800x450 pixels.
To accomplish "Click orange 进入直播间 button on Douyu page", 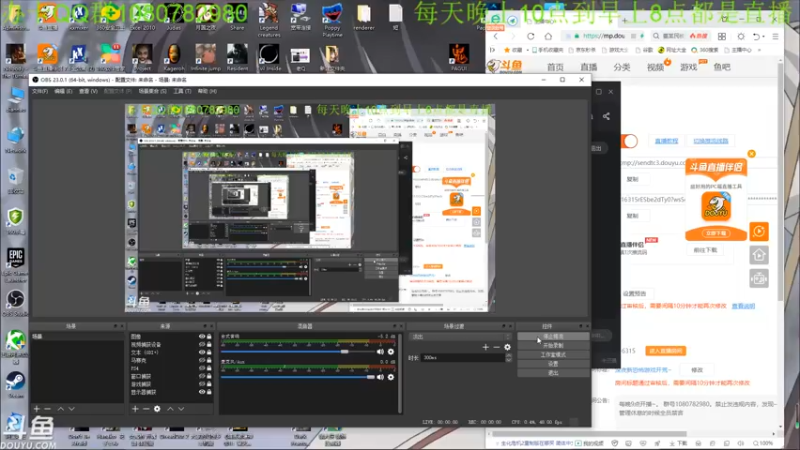I will pyautogui.click(x=665, y=351).
